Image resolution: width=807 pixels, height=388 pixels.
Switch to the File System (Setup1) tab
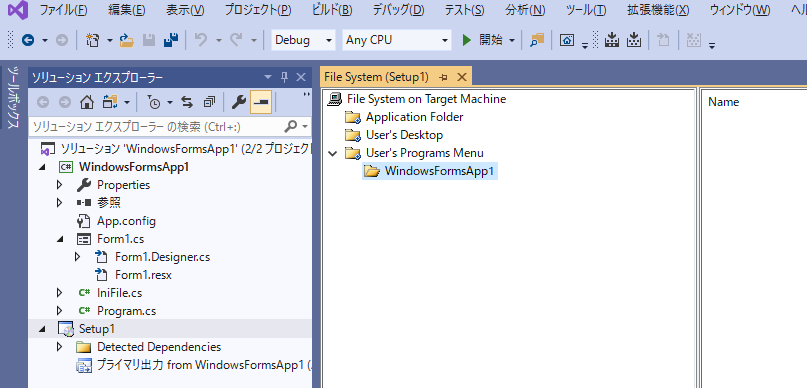376,77
